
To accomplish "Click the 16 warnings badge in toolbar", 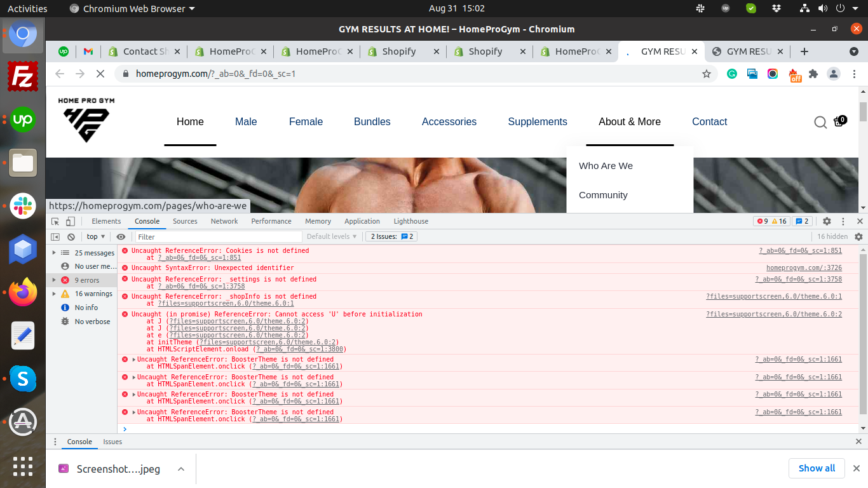I will point(779,221).
